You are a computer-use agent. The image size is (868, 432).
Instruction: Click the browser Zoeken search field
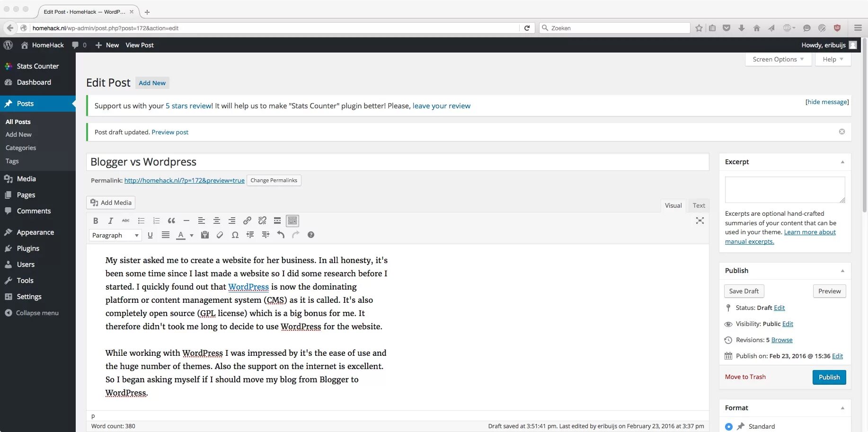pyautogui.click(x=615, y=28)
